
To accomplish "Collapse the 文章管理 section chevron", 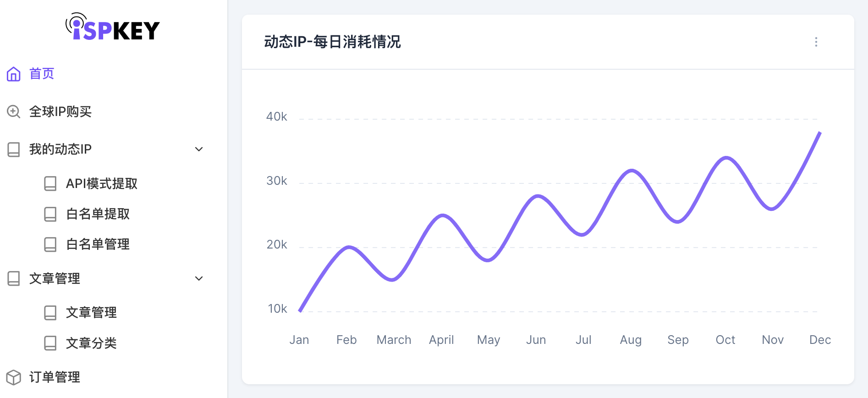I will [199, 278].
